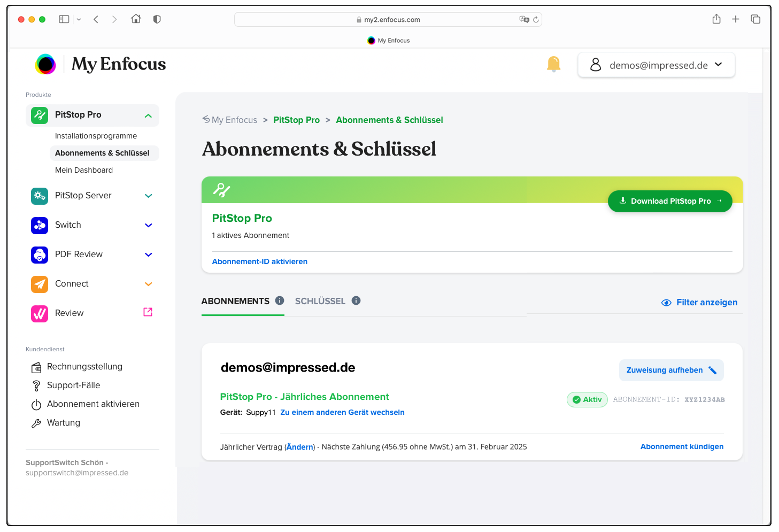The height and width of the screenshot is (532, 779).
Task: Expand the Switch product menu
Action: 148,225
